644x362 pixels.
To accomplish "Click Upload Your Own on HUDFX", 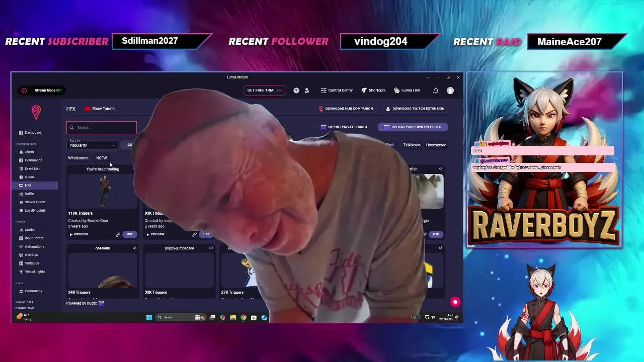I will pos(413,127).
